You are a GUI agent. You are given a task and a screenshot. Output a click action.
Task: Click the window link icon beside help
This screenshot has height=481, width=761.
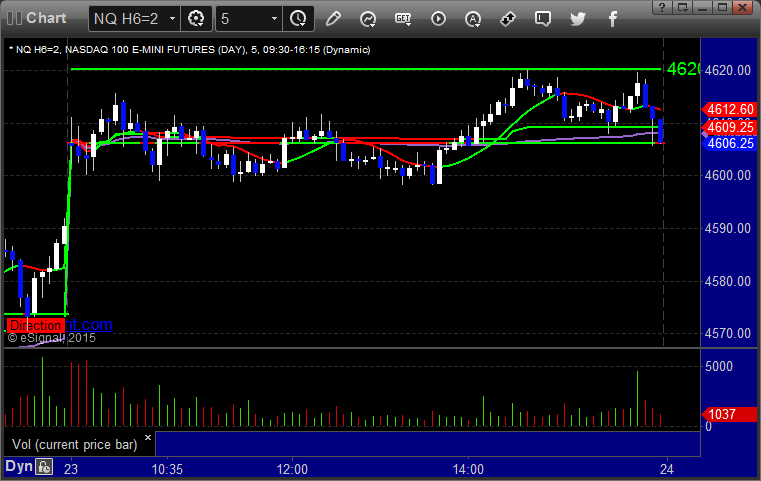point(682,7)
